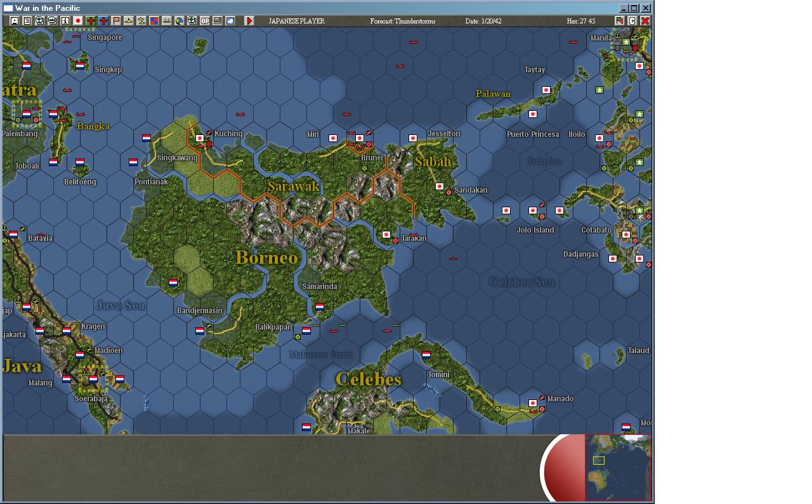This screenshot has height=504, width=812.
Task: Select red plane on blue background icon
Action: [103, 21]
